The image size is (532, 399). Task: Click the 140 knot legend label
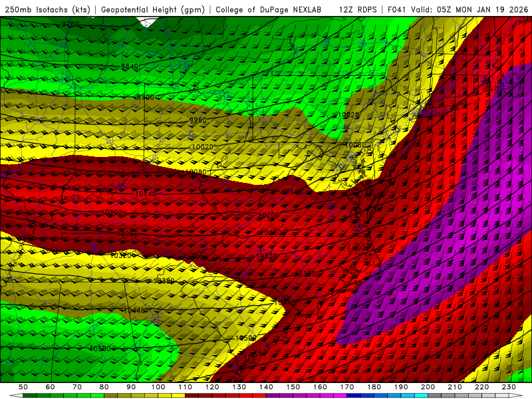(x=266, y=387)
